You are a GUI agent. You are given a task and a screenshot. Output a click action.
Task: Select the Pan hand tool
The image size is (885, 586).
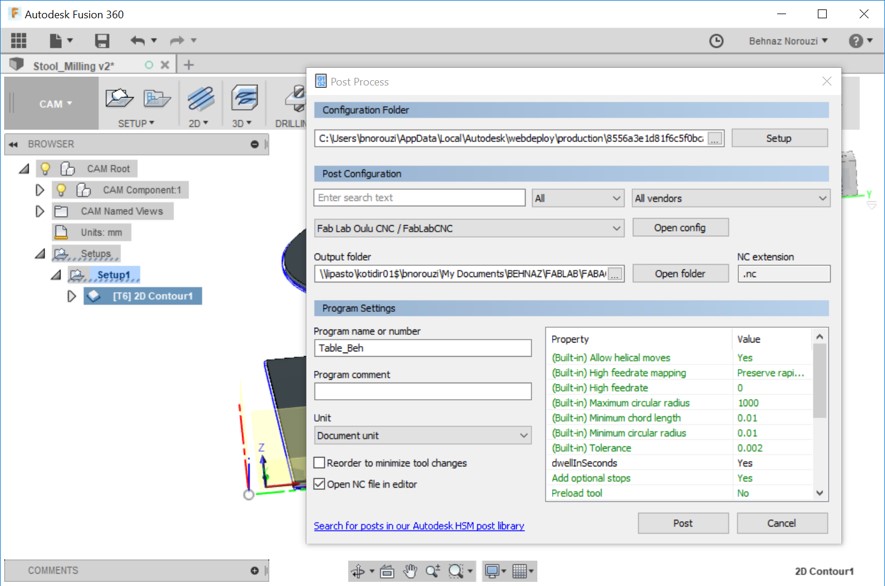(x=410, y=571)
